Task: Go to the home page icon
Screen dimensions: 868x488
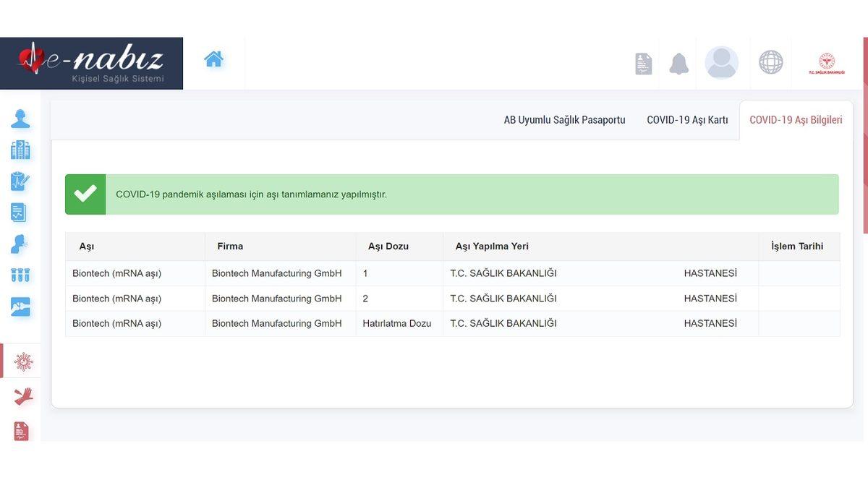Action: [x=213, y=59]
